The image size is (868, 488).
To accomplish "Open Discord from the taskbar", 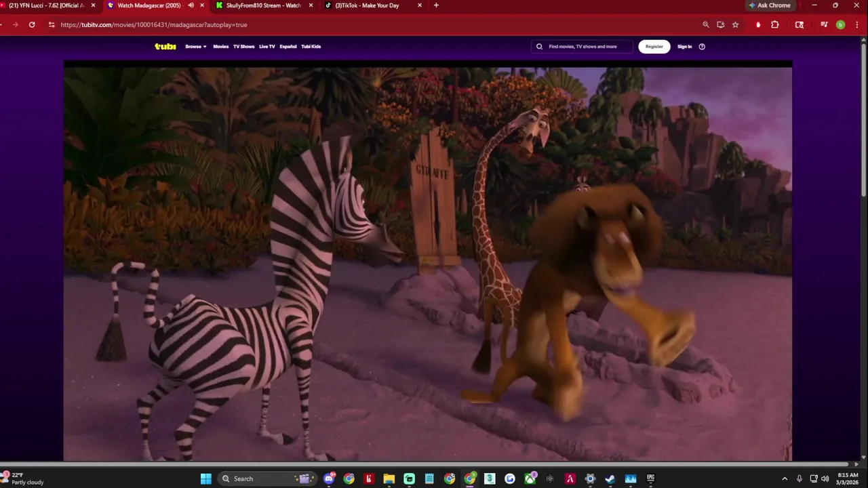I will pos(329,479).
